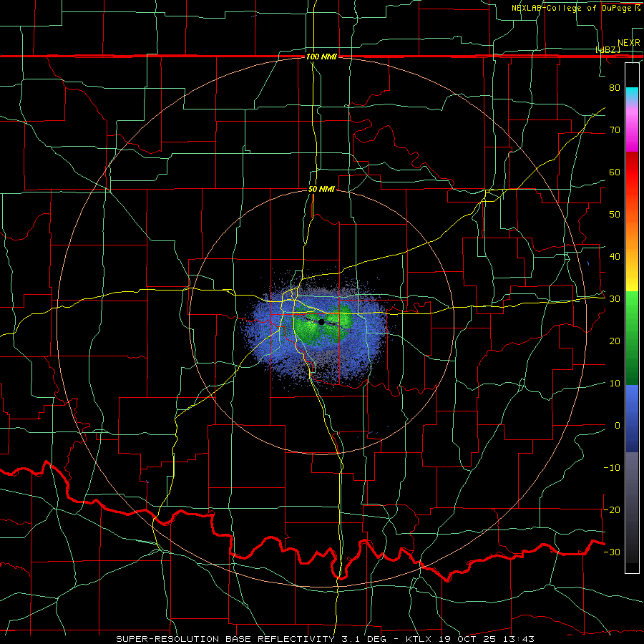
Task: Click the 70 value on dBZ scale
Action: [615, 130]
